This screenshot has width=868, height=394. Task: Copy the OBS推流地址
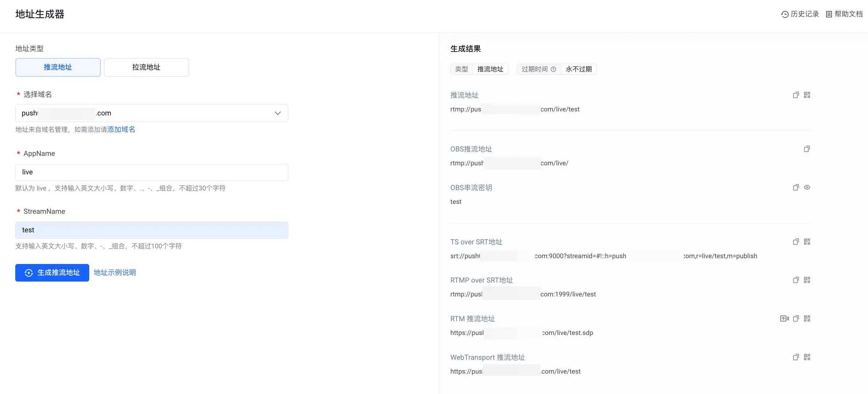pyautogui.click(x=807, y=149)
